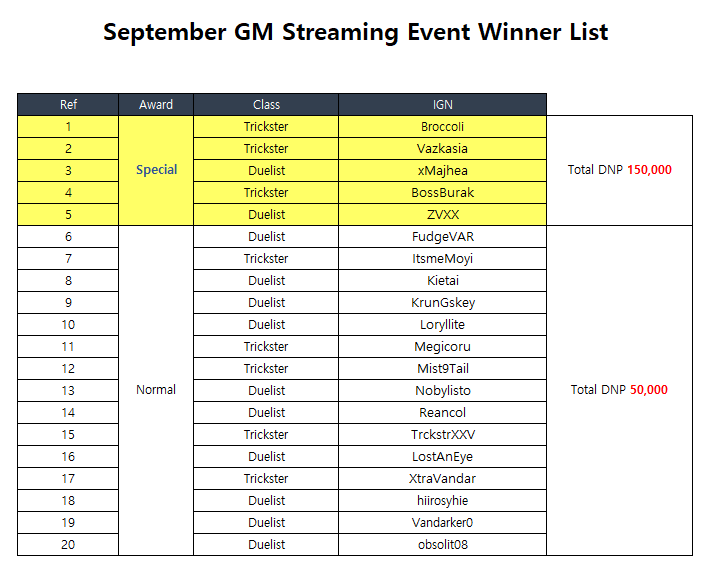Screen dimensions: 712x569
Task: Select the KrunGskey name cell
Action: (442, 302)
